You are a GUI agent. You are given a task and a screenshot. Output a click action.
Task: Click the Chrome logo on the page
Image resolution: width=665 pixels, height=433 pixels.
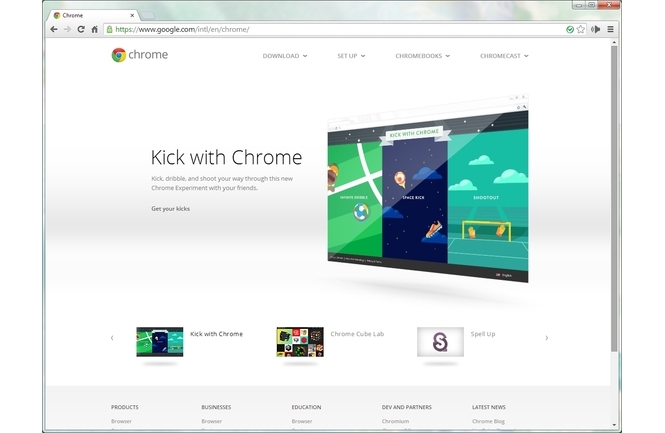coord(140,55)
